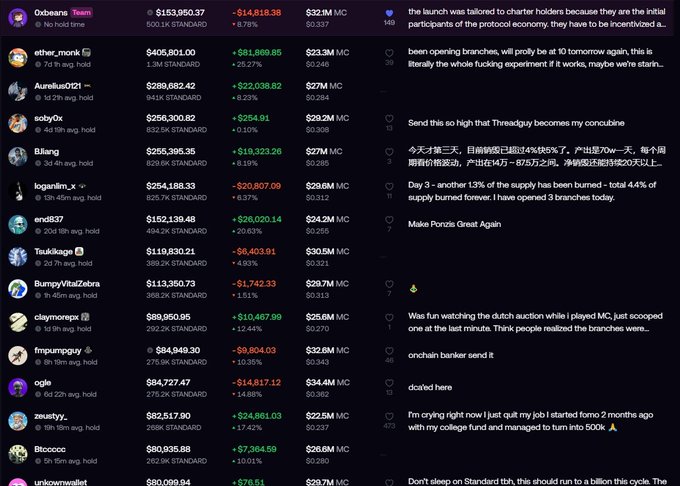Image resolution: width=680 pixels, height=486 pixels.
Task: Open BJiang profile name
Action: 46,151
